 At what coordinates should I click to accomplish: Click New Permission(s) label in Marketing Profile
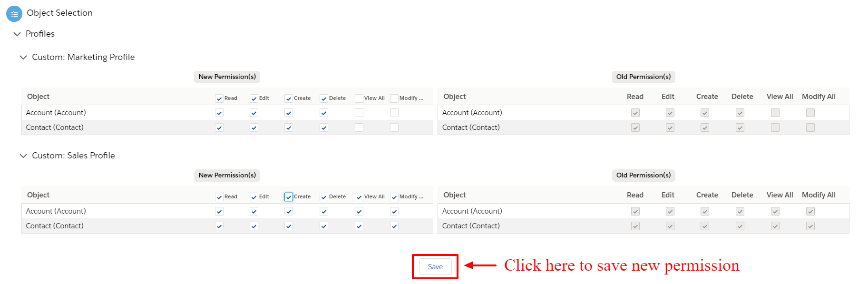227,77
